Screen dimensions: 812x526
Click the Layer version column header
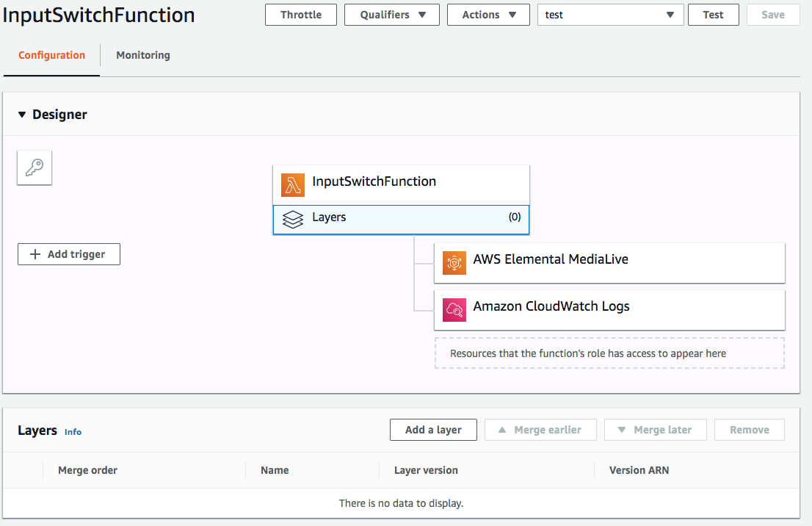[x=427, y=470]
